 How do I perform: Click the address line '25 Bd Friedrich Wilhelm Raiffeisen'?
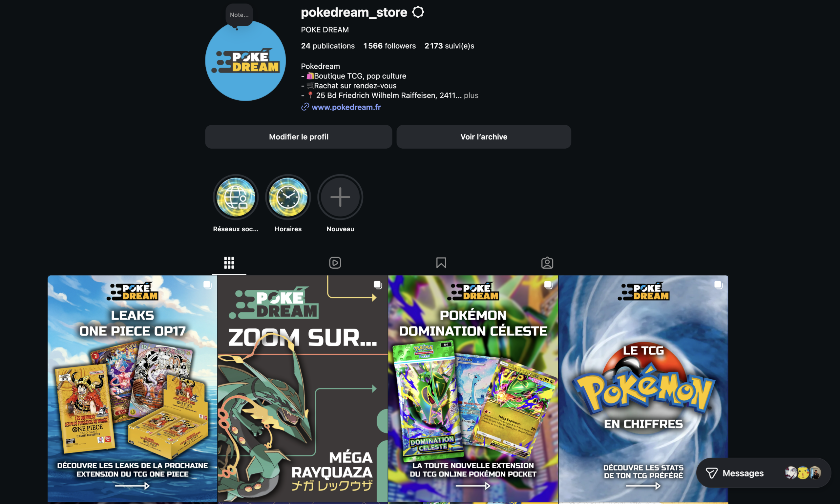click(381, 95)
